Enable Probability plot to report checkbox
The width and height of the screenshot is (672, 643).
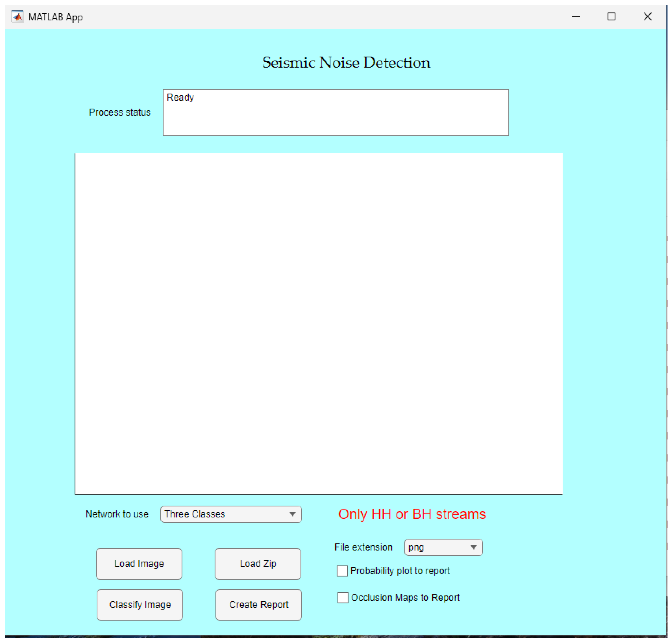coord(342,571)
